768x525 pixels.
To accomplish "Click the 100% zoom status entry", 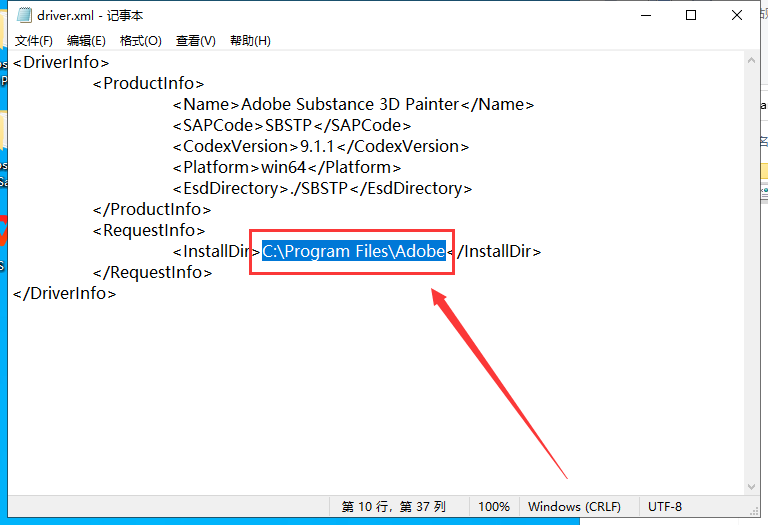I will (494, 506).
